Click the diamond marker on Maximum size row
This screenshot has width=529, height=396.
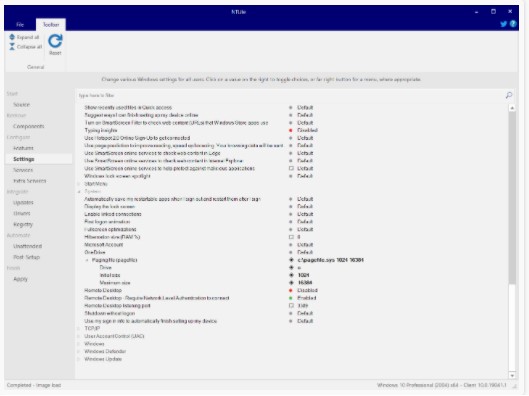(x=291, y=283)
